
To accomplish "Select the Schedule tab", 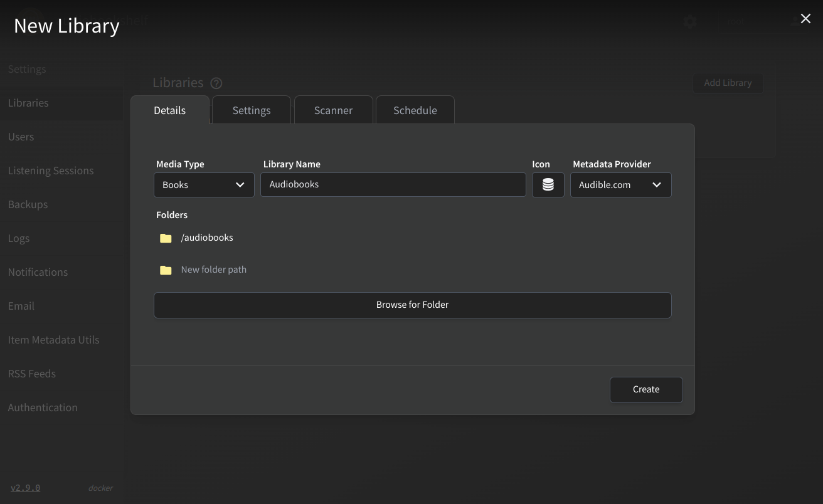I will click(x=415, y=110).
